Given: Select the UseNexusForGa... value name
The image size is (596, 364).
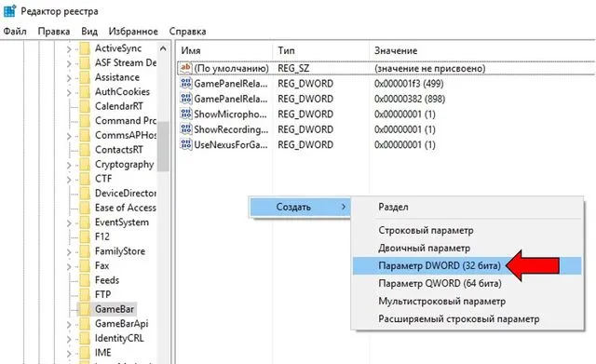Looking at the screenshot, I should pyautogui.click(x=231, y=145).
